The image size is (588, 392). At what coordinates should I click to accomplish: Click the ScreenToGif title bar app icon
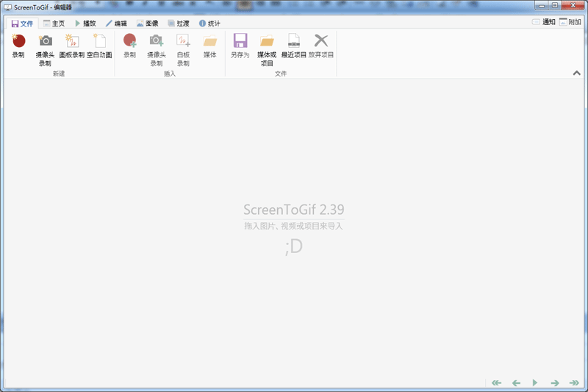point(7,7)
